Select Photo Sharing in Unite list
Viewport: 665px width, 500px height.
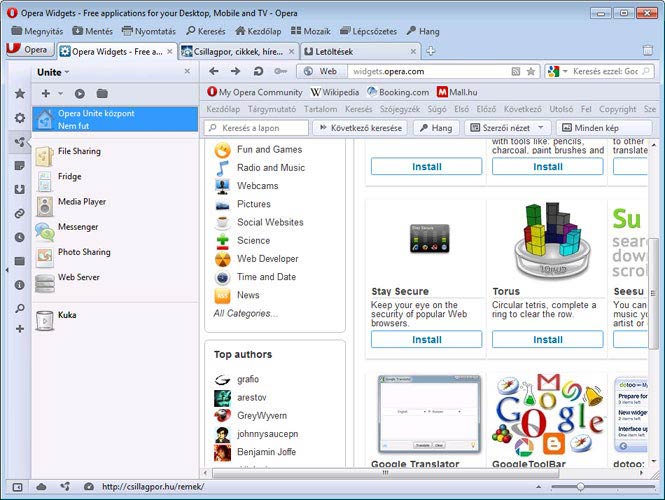coord(115,257)
